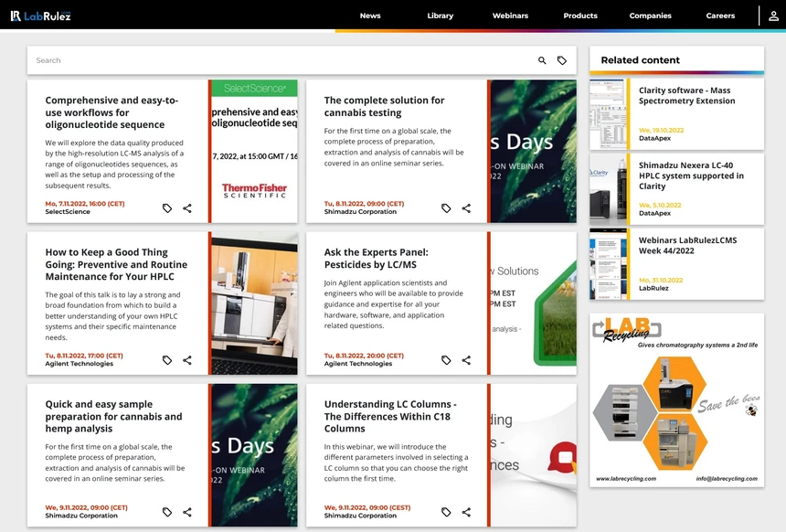786x532 pixels.
Task: Open 'Clarity software - Mass Spectrometry Extension' related item
Action: tap(686, 95)
